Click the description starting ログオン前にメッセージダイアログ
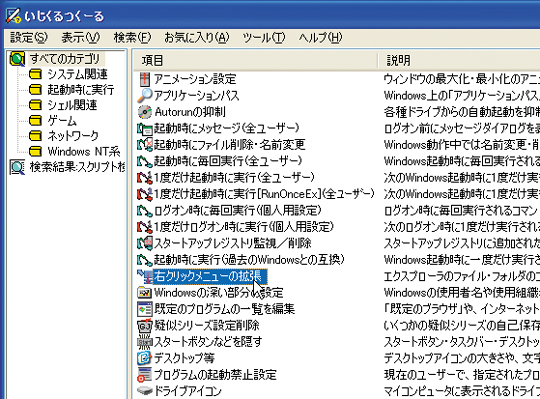540x399 pixels. pyautogui.click(x=461, y=128)
